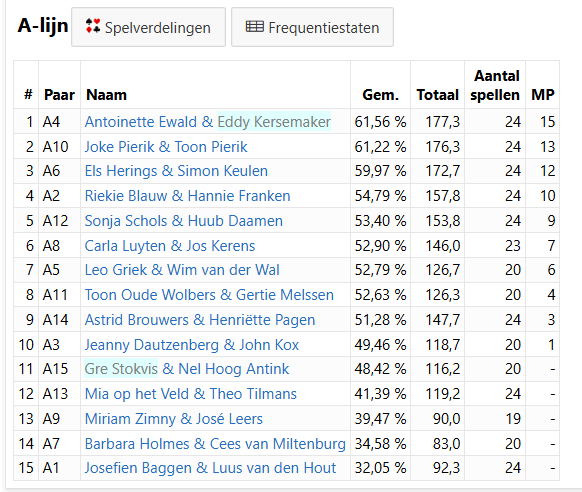
Task: Click Astrid Brouwers & Henriëtte Pagen link
Action: [200, 320]
